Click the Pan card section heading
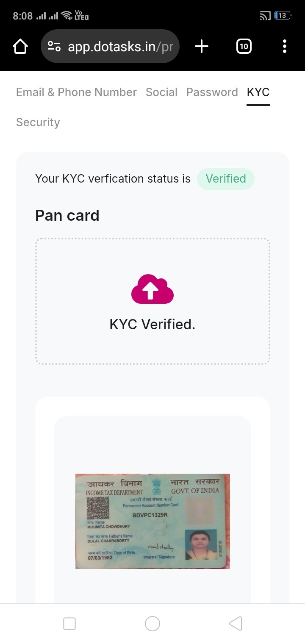Screen dimensions: 305x644 tap(67, 216)
